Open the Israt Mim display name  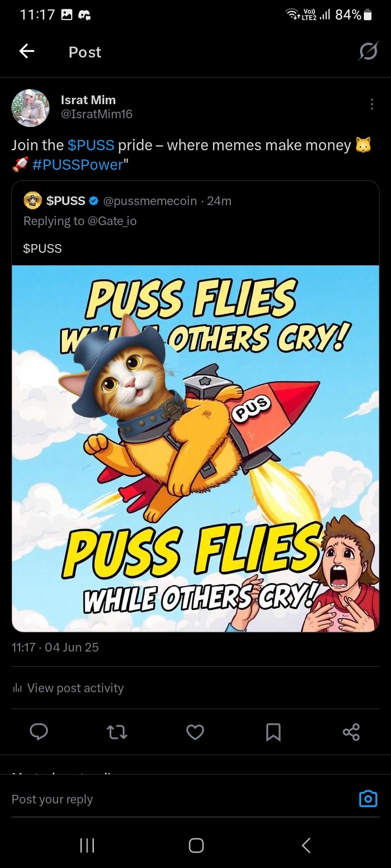coord(88,100)
